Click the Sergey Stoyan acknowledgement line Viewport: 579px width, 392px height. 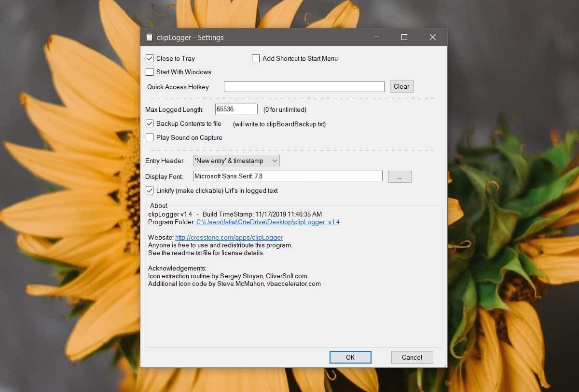pos(228,276)
